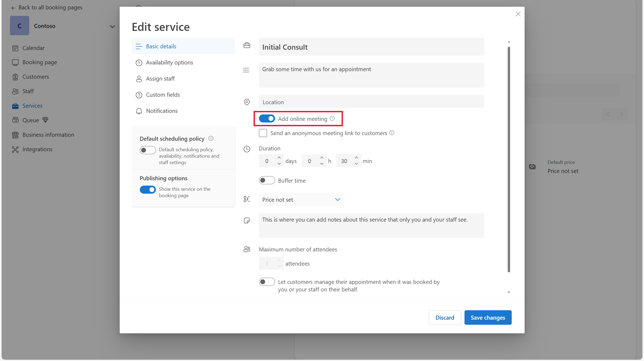Click Save changes
This screenshot has height=361, width=644.
[488, 317]
